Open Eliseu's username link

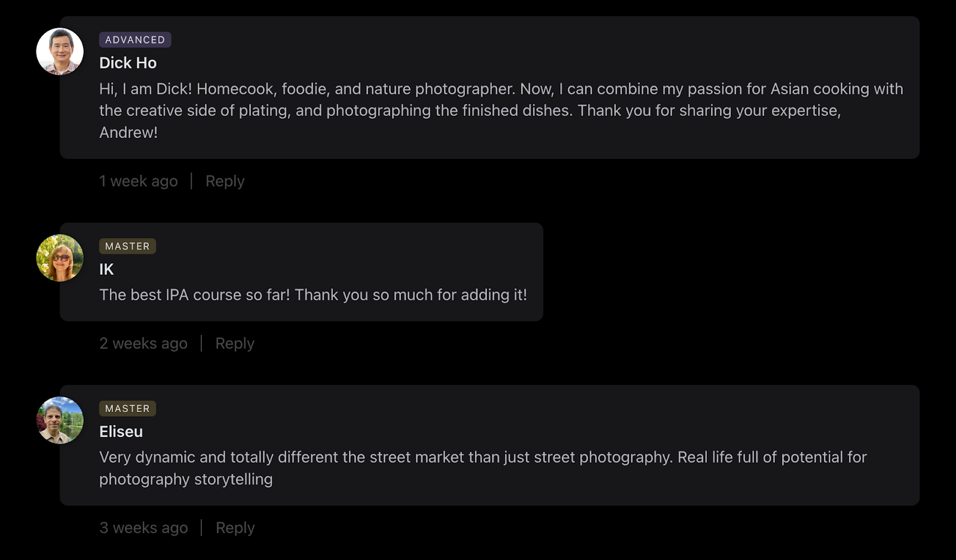click(121, 432)
